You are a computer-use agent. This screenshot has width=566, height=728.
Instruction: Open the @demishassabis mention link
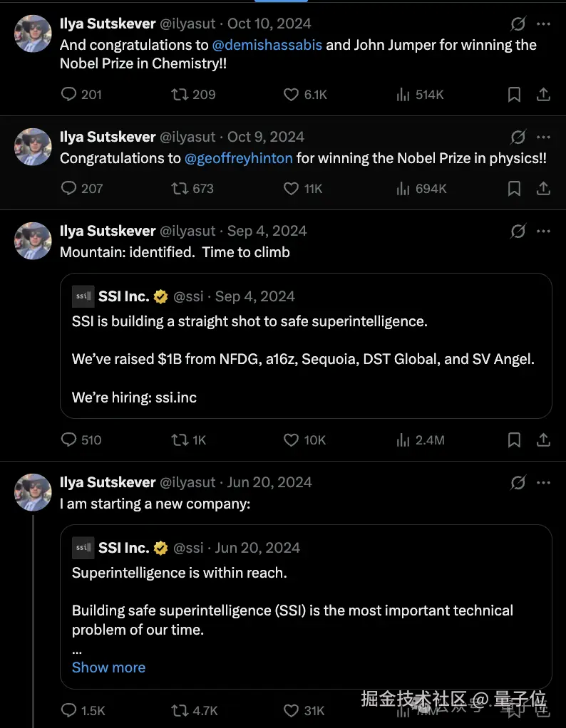click(x=267, y=45)
